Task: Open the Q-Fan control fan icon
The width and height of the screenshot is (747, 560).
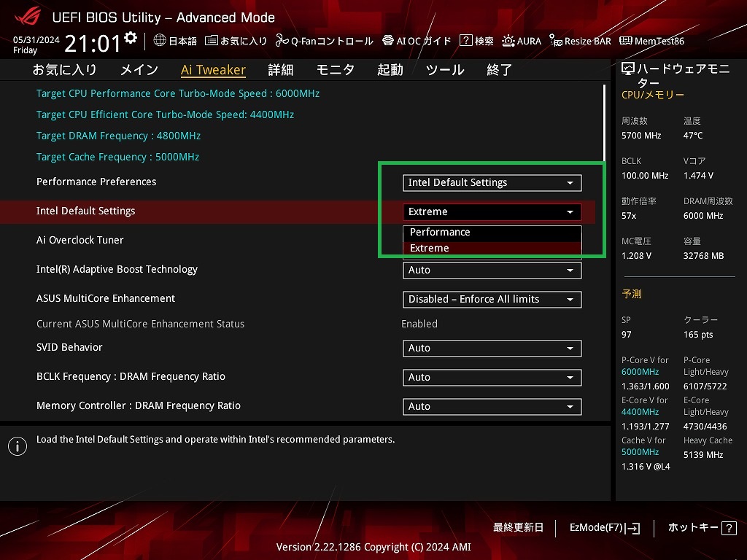Action: (x=282, y=41)
